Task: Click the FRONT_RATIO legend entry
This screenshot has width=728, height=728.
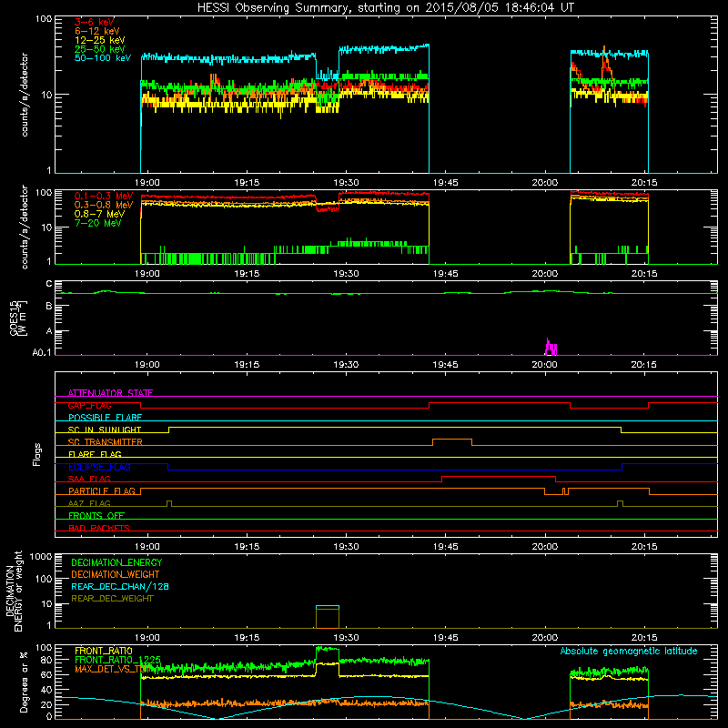Action: (x=104, y=651)
